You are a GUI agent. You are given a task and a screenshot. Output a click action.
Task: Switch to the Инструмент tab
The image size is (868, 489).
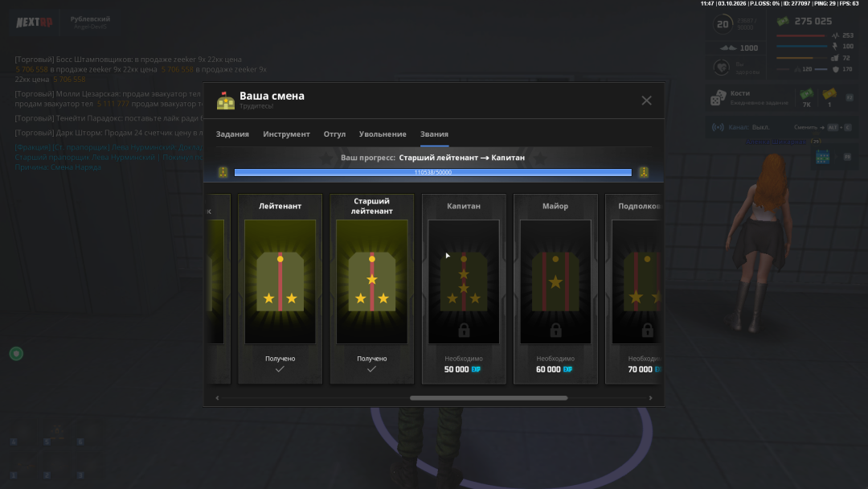coord(286,134)
